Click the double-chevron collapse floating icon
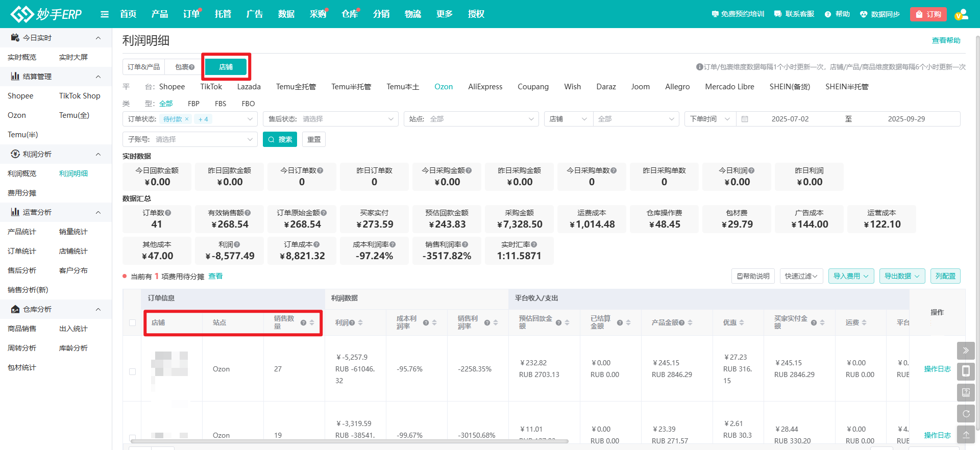The image size is (980, 450). 966,351
